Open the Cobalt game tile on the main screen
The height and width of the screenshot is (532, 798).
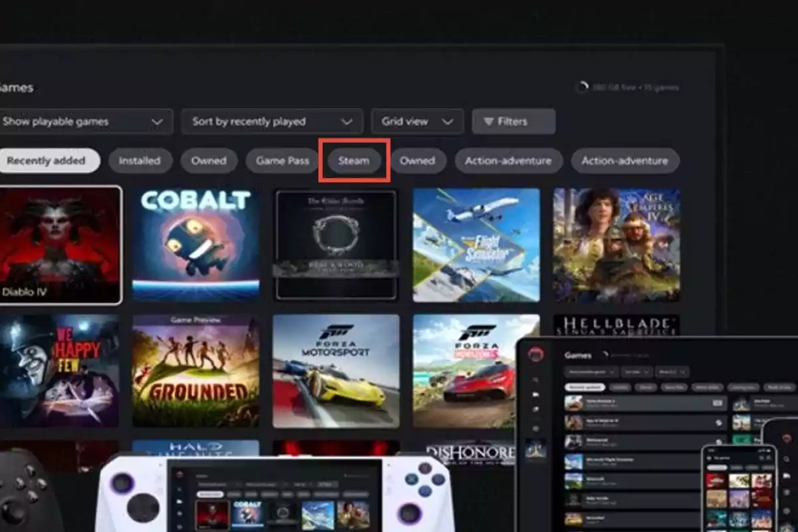click(196, 244)
